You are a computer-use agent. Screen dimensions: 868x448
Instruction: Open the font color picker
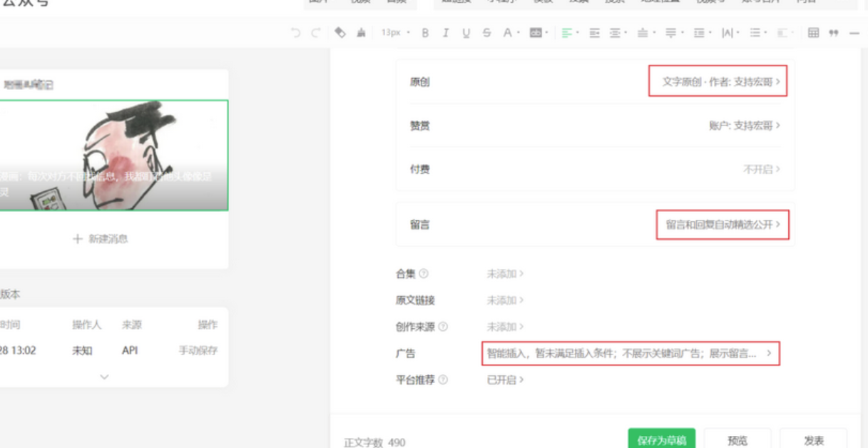(x=507, y=31)
